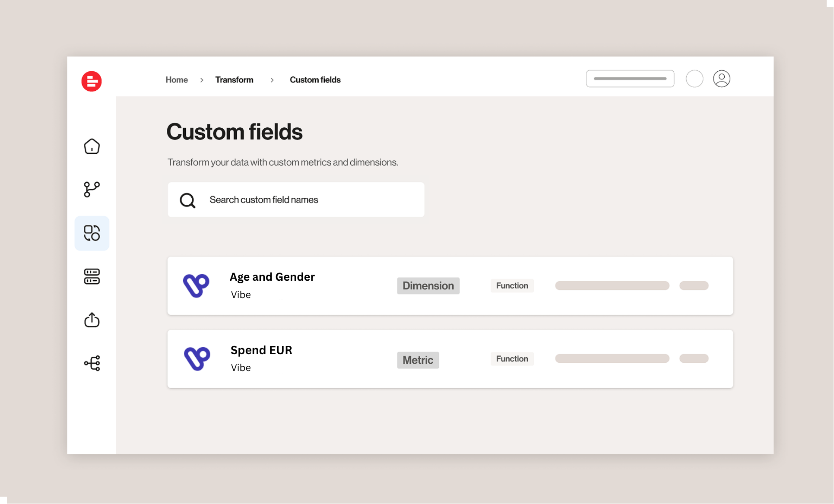Viewport: 834px width, 504px height.
Task: Select the branch connections sidebar icon
Action: point(92,189)
